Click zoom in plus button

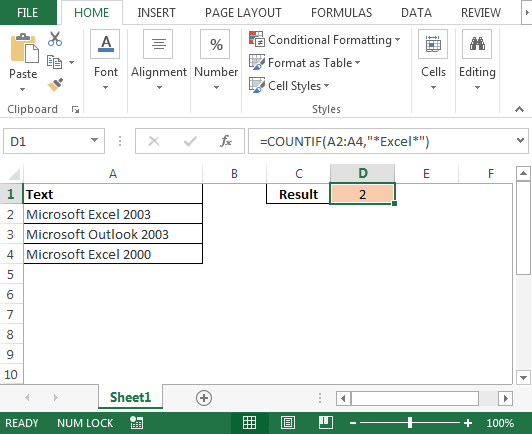coord(468,423)
